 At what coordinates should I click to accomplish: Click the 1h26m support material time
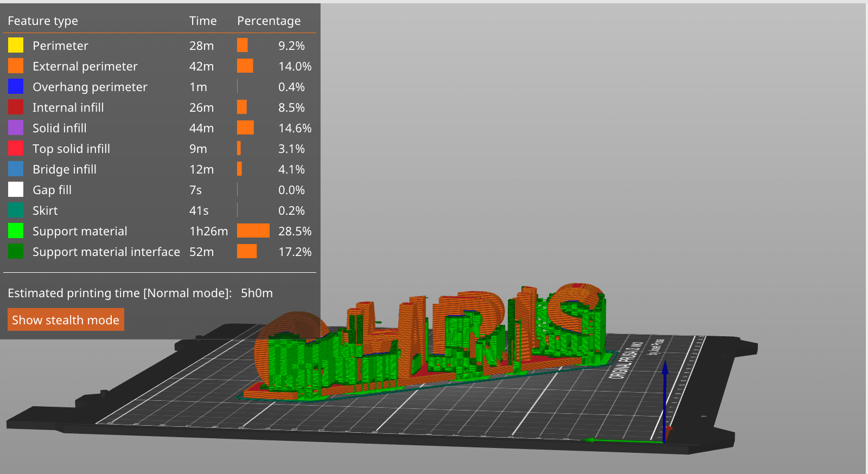coord(209,231)
